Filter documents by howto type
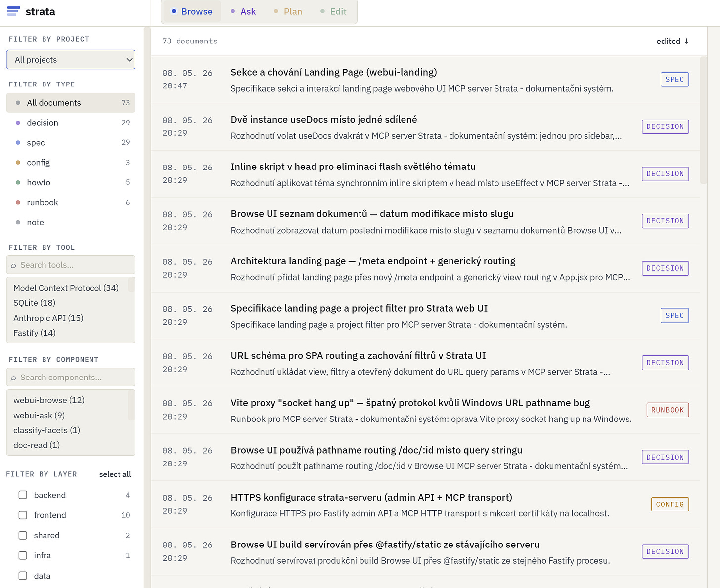 coord(71,182)
